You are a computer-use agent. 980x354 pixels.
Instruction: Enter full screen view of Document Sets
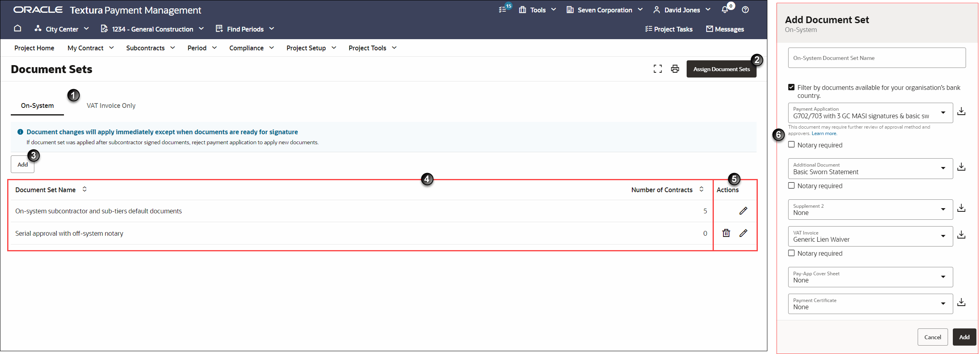click(x=657, y=69)
